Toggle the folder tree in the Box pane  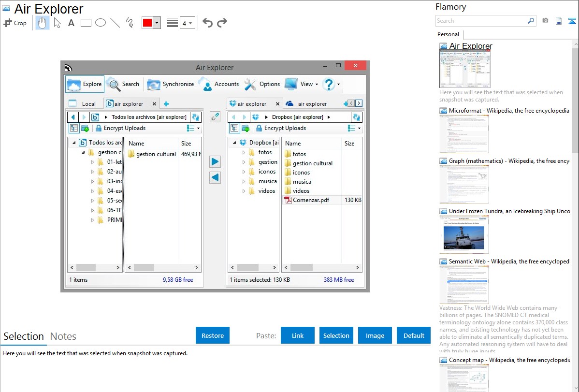click(x=74, y=128)
